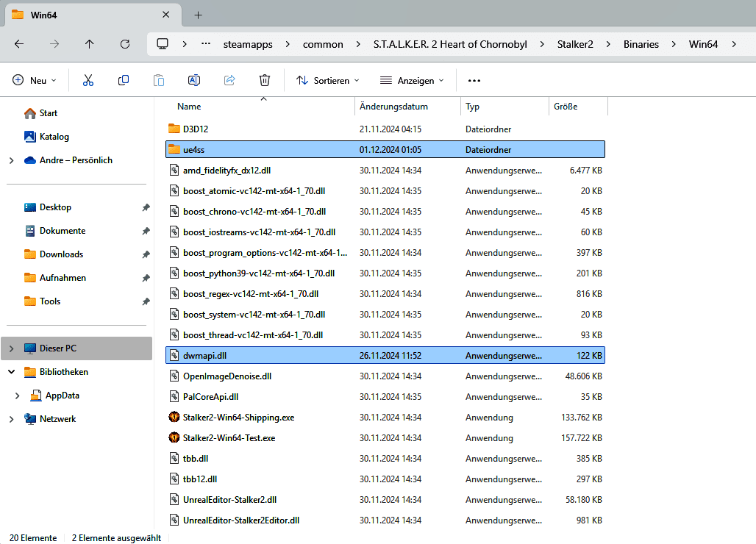Click the chevron after steamapps in path
The width and height of the screenshot is (756, 544).
288,44
